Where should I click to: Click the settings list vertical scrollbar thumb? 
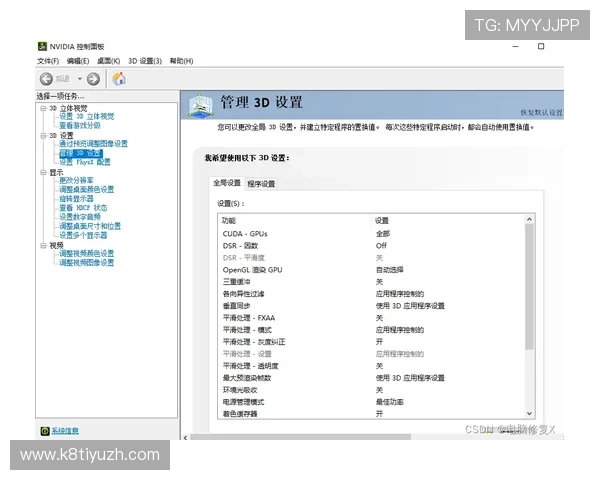pos(529,287)
